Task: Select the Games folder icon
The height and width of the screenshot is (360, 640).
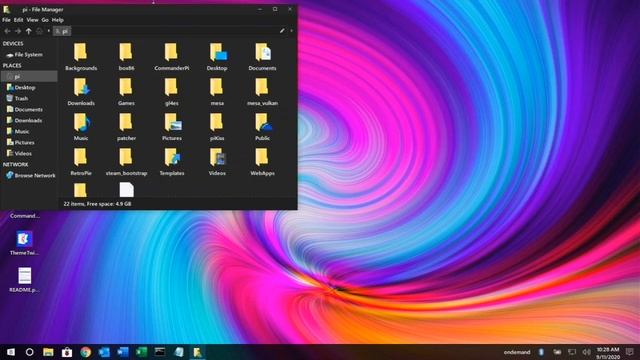Action: pyautogui.click(x=126, y=87)
